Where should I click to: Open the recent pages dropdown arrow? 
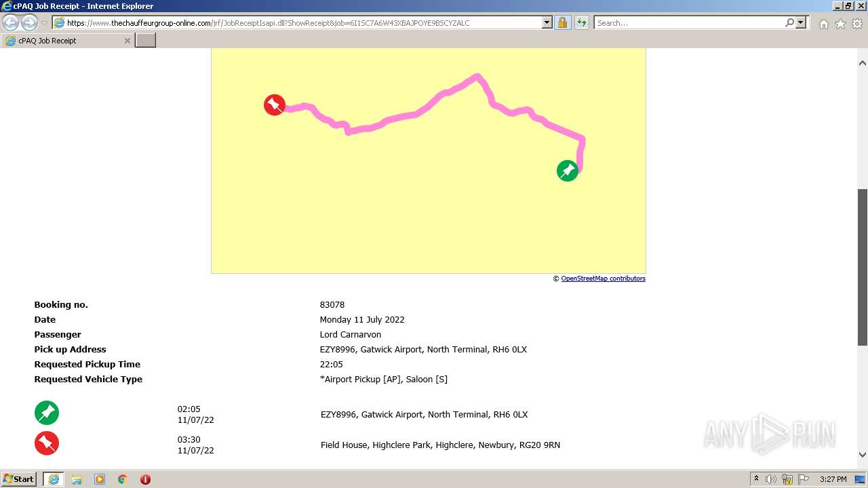(45, 23)
